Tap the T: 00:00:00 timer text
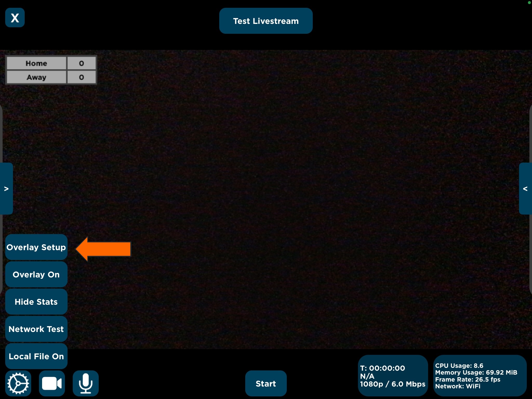This screenshot has height=399, width=532. click(382, 368)
